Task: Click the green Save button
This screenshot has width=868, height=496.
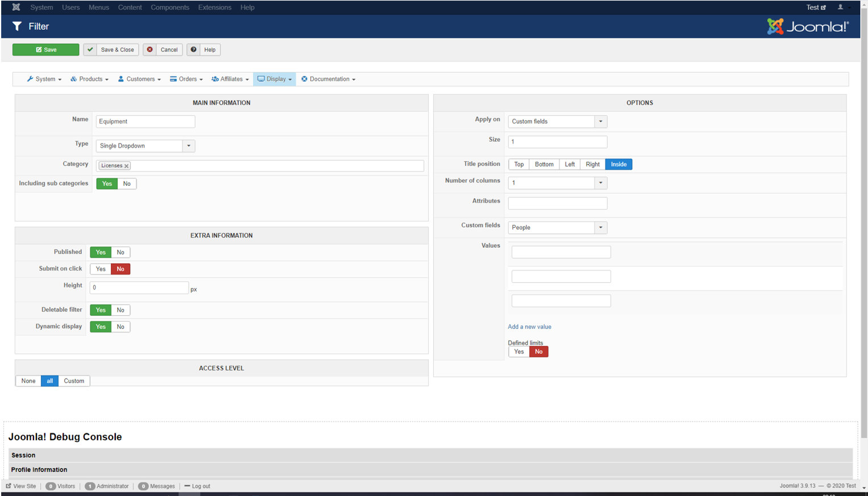Action: [x=46, y=50]
